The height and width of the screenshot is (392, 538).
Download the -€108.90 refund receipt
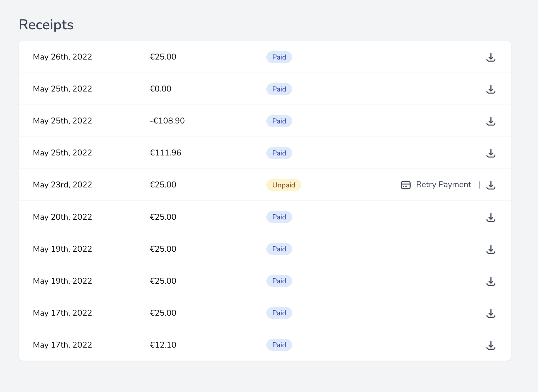pos(491,121)
